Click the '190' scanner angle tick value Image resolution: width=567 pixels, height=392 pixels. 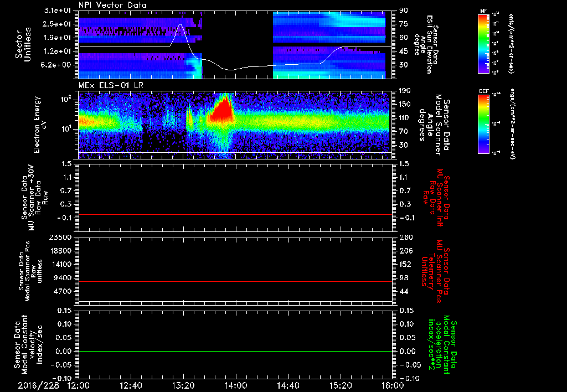(404, 91)
